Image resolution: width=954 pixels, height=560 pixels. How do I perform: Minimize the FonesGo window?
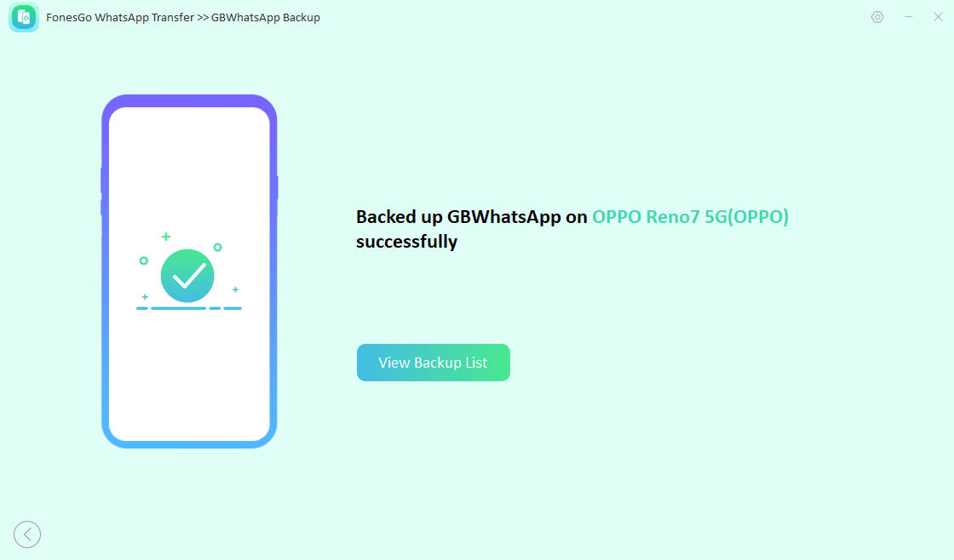[x=908, y=17]
